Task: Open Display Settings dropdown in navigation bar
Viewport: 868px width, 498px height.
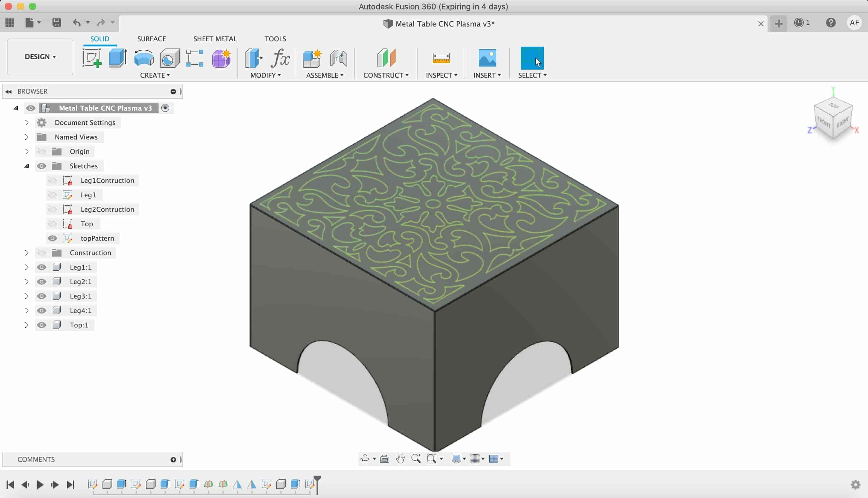Action: (x=458, y=459)
